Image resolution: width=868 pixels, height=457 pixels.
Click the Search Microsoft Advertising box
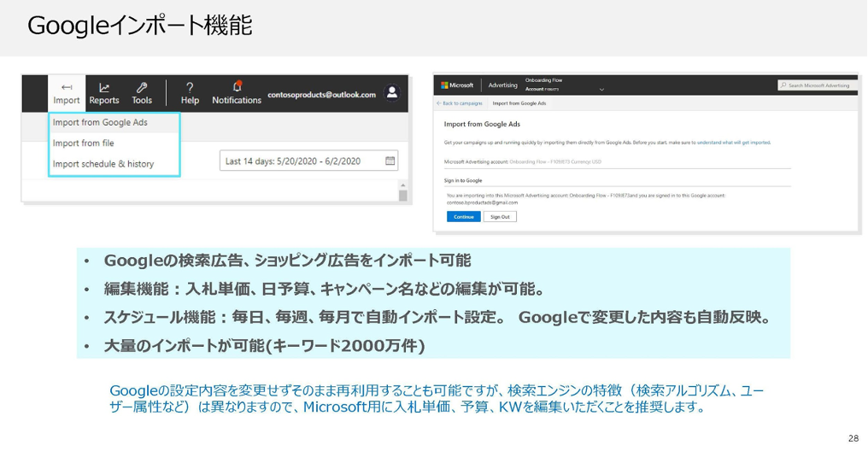coord(817,85)
